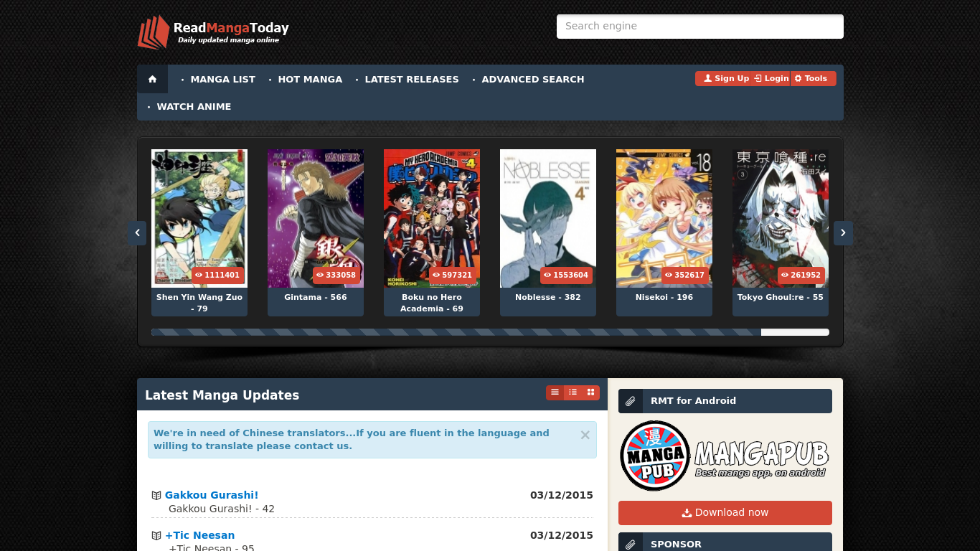Open LATEST RELEASES page
The width and height of the screenshot is (980, 551).
[412, 79]
